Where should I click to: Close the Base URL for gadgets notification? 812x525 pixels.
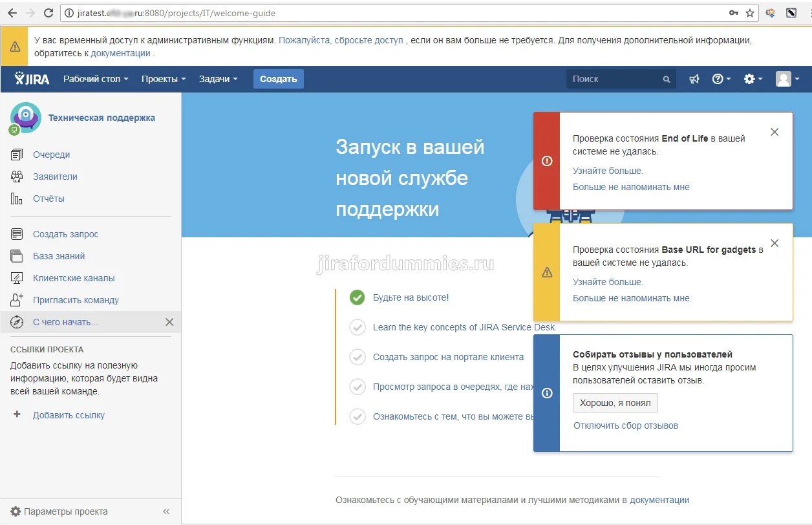click(775, 243)
